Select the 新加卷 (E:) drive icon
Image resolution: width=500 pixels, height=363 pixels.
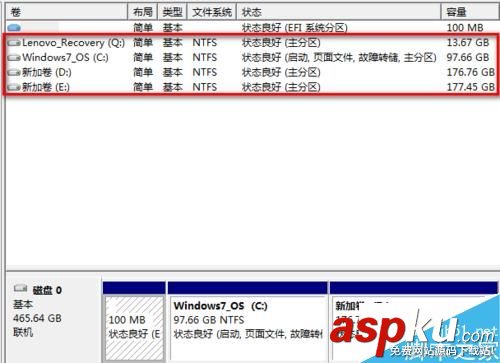click(14, 87)
